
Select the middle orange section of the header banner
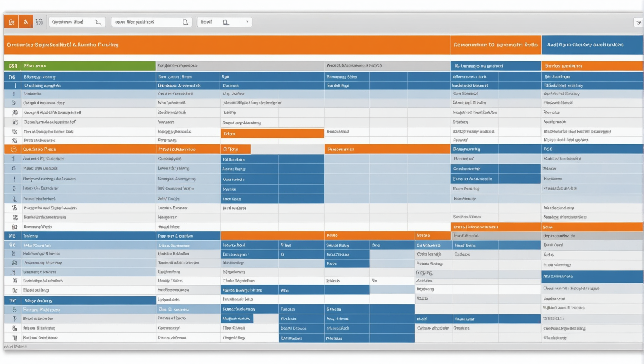(496, 45)
